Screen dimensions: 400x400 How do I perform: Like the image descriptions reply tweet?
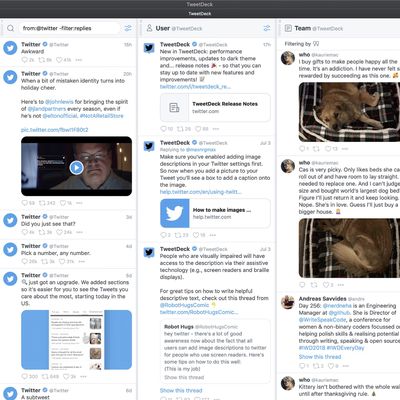[196, 235]
